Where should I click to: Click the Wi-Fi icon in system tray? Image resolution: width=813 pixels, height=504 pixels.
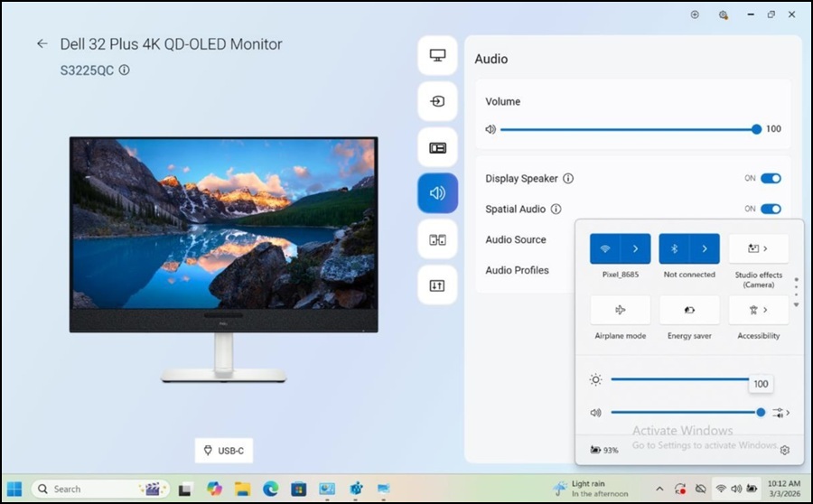[x=721, y=489]
